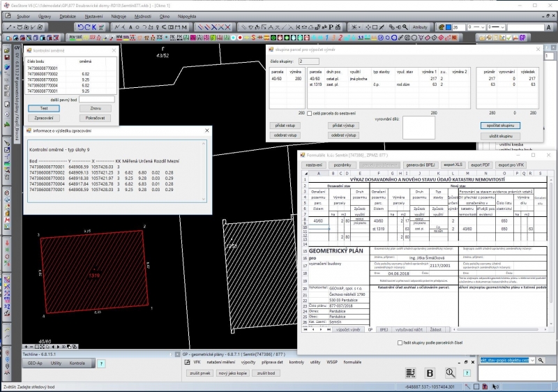Click the red circle dot icon in the second toolbar
Image resolution: width=558 pixels, height=392 pixels.
(x=240, y=38)
